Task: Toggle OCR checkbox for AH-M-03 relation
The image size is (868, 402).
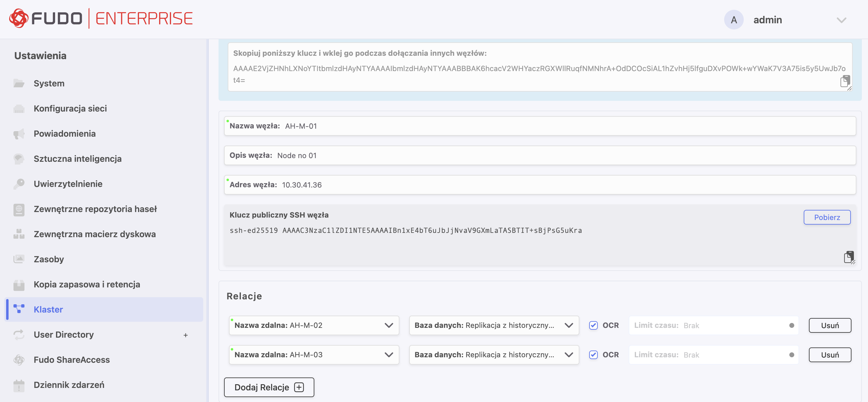Action: (x=593, y=355)
